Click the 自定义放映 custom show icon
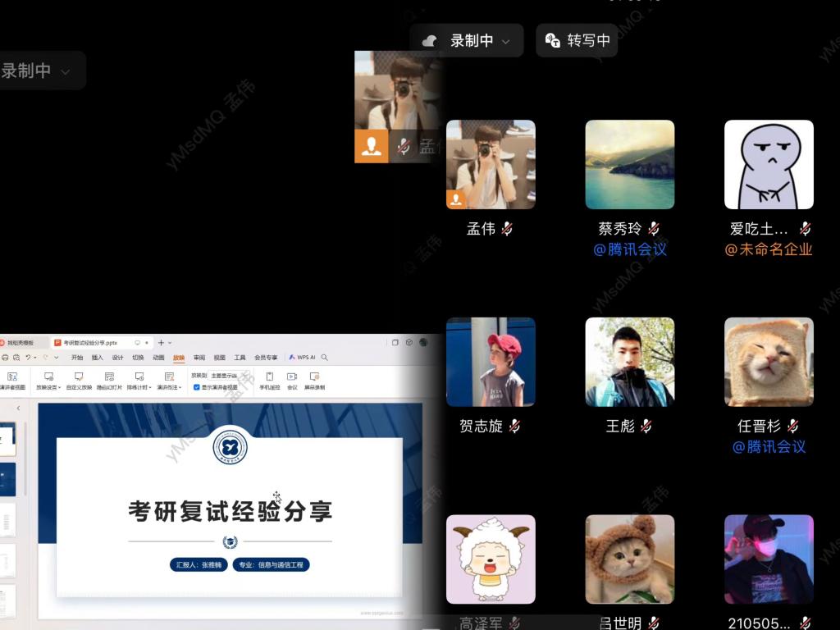This screenshot has height=630, width=840. 79,377
